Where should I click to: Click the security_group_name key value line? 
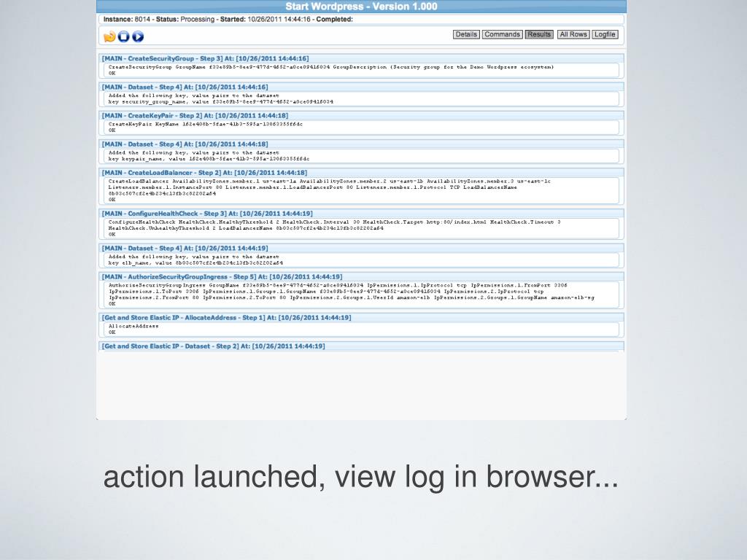pyautogui.click(x=220, y=102)
